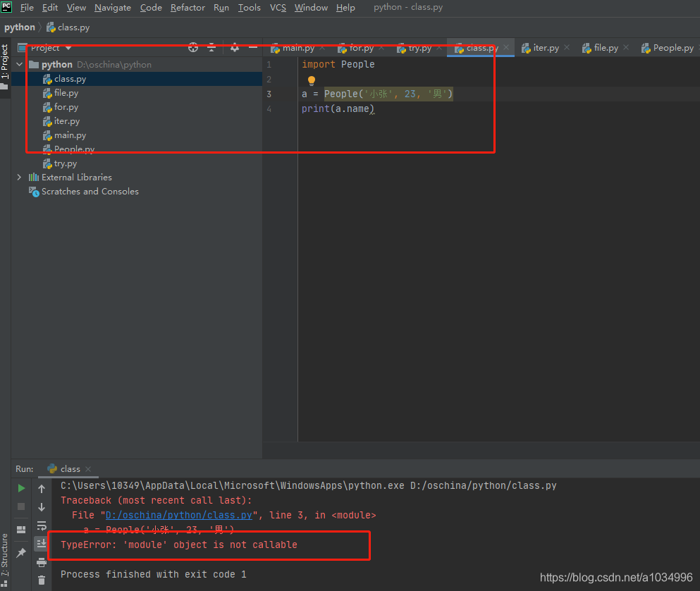Open the Code menu
Viewport: 700px width, 591px height.
[151, 8]
